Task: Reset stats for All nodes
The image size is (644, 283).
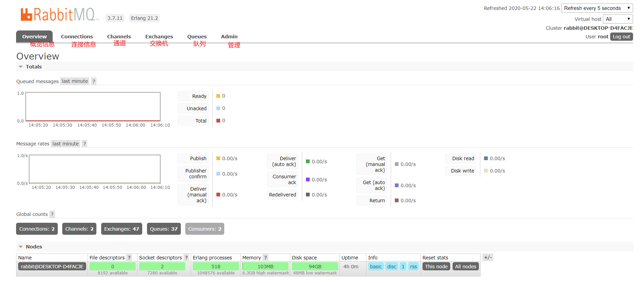Action: [466, 267]
